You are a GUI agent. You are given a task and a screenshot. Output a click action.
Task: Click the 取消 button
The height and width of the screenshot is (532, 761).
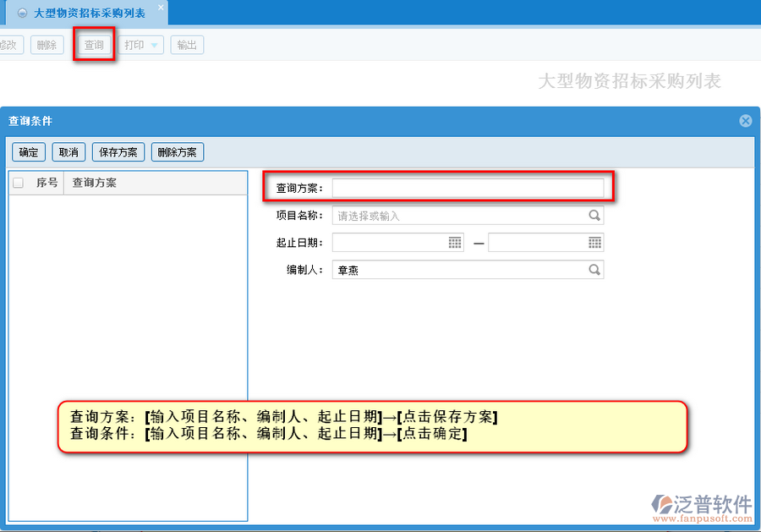point(68,152)
